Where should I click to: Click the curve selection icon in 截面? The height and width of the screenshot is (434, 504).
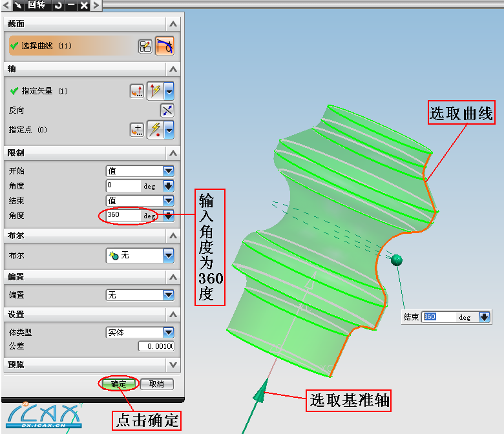[165, 46]
